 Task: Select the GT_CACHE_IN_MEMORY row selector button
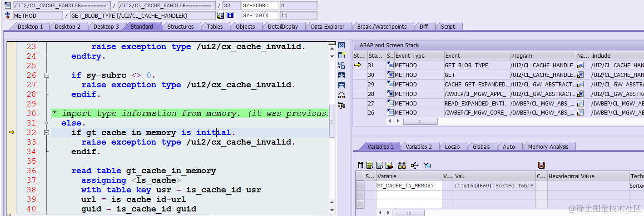(x=360, y=186)
